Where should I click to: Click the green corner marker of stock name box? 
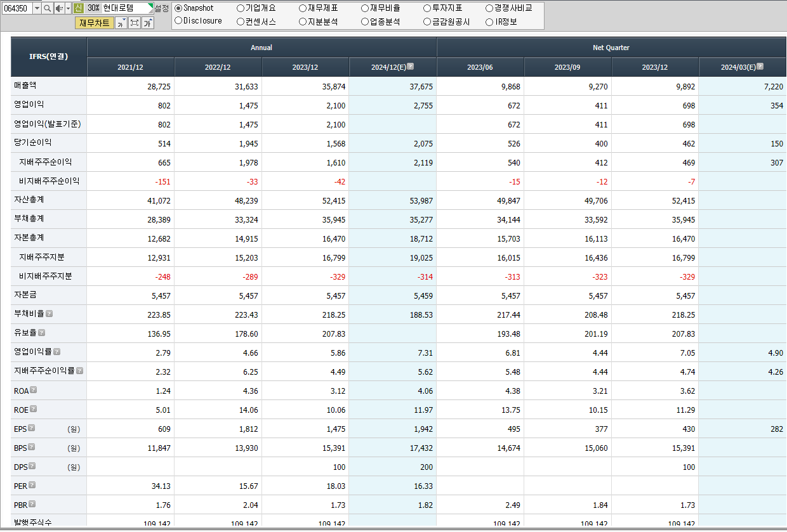(150, 5)
